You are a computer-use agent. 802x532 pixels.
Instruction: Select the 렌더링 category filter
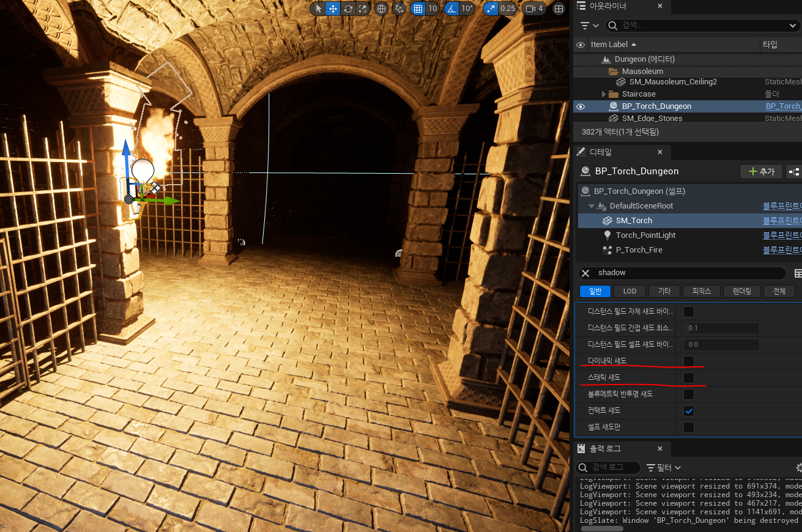pos(741,291)
